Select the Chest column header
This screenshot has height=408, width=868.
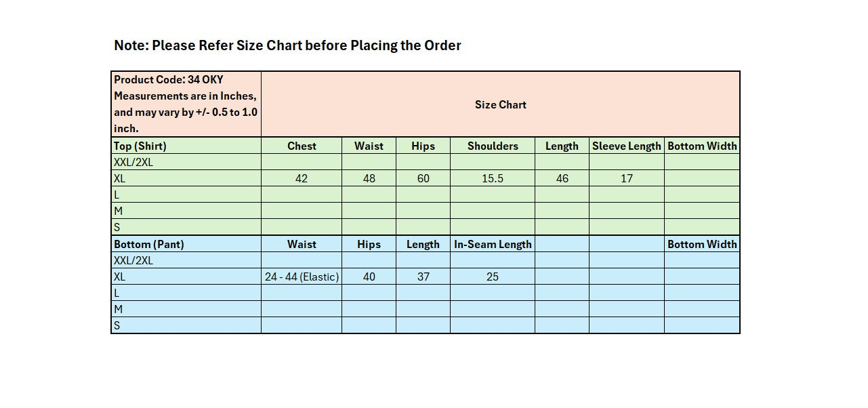[x=302, y=146]
